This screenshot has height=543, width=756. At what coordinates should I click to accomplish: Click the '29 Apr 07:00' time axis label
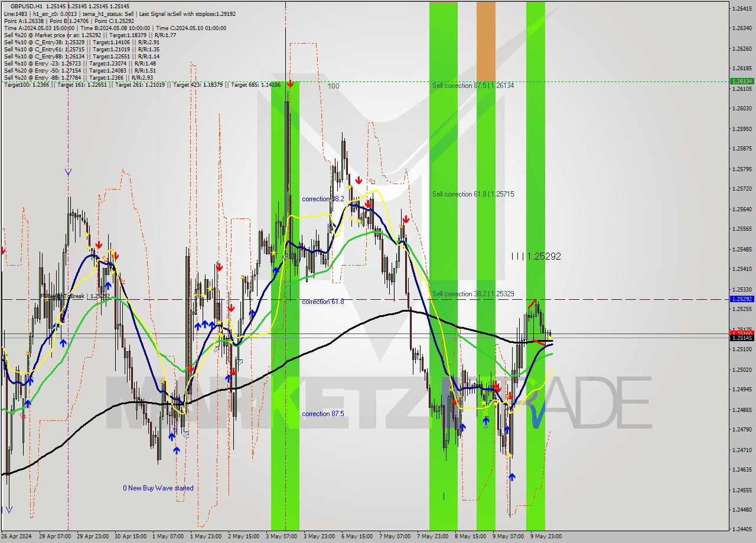[56, 537]
